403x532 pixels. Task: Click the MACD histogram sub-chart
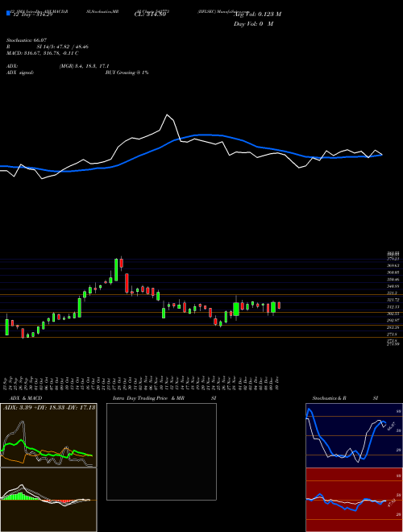[x=48, y=500]
